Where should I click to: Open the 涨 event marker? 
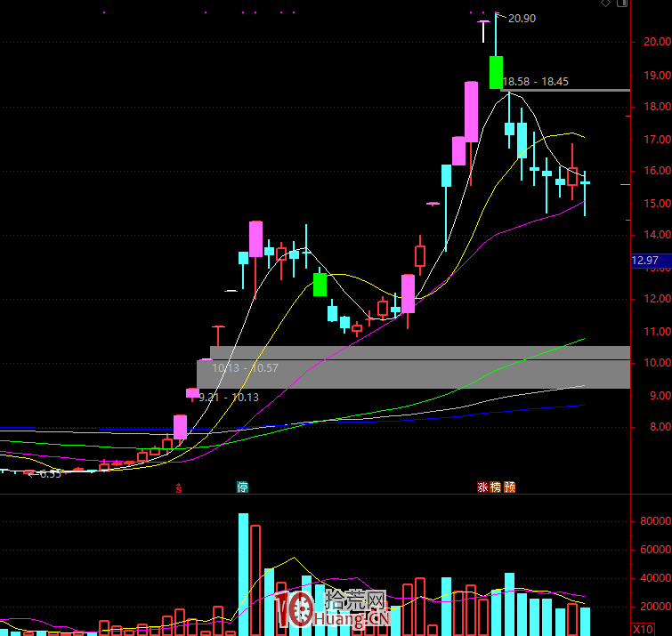[x=482, y=487]
